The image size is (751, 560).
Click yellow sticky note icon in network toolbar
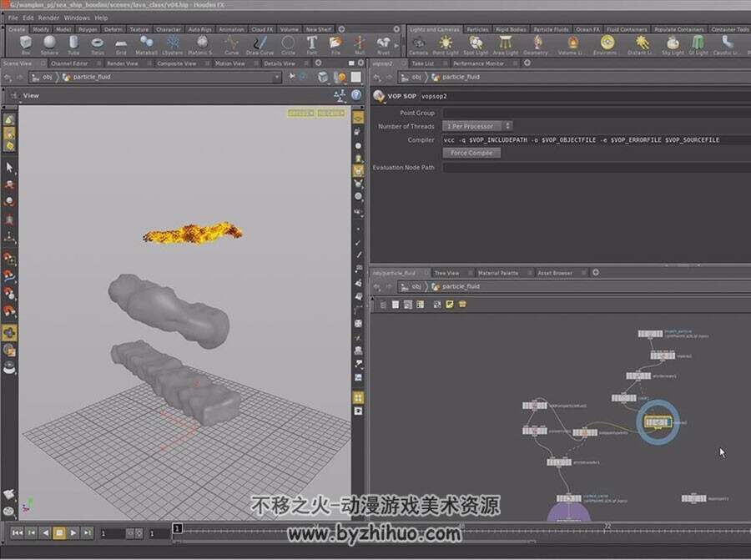pos(450,304)
